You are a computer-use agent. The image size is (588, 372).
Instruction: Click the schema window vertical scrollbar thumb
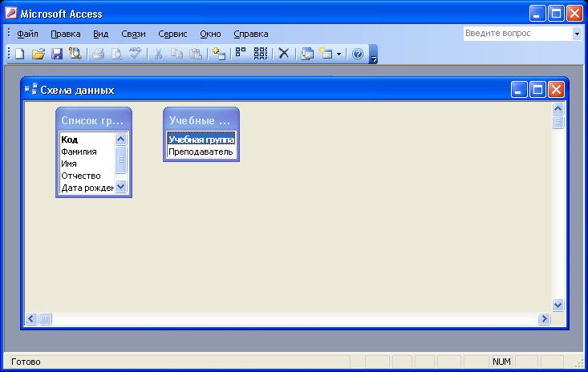(x=558, y=122)
